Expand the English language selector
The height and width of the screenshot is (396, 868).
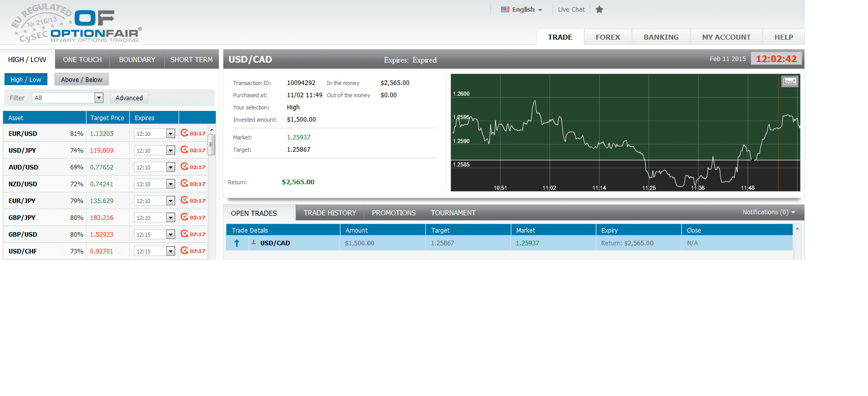pos(522,10)
